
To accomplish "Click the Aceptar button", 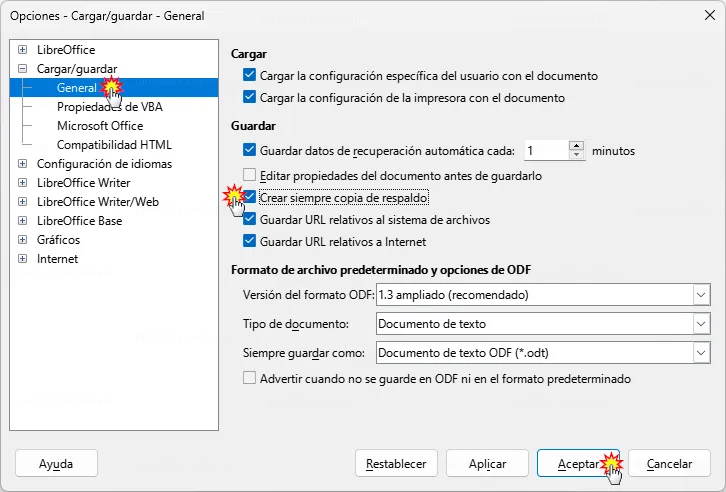I will click(x=578, y=463).
